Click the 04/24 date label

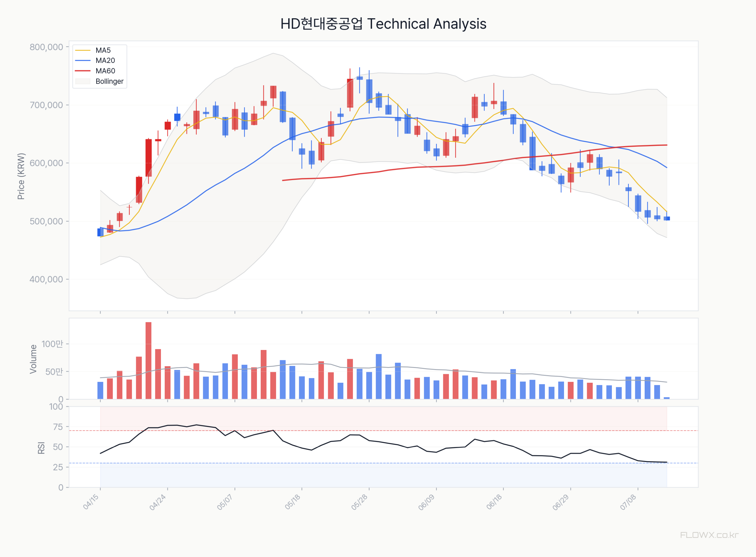pyautogui.click(x=158, y=502)
